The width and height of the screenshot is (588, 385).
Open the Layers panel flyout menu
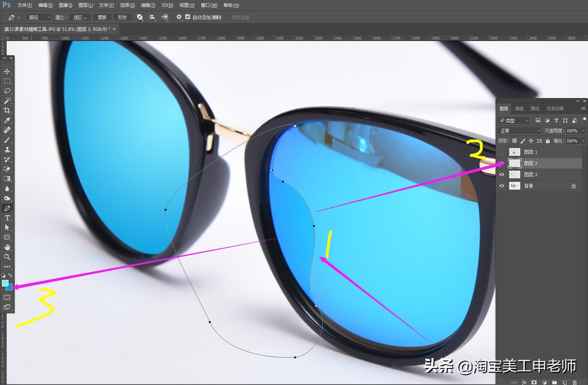[583, 109]
